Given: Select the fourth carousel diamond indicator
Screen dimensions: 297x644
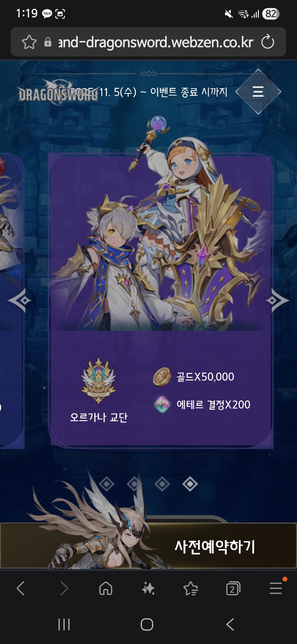Looking at the screenshot, I should coord(190,484).
